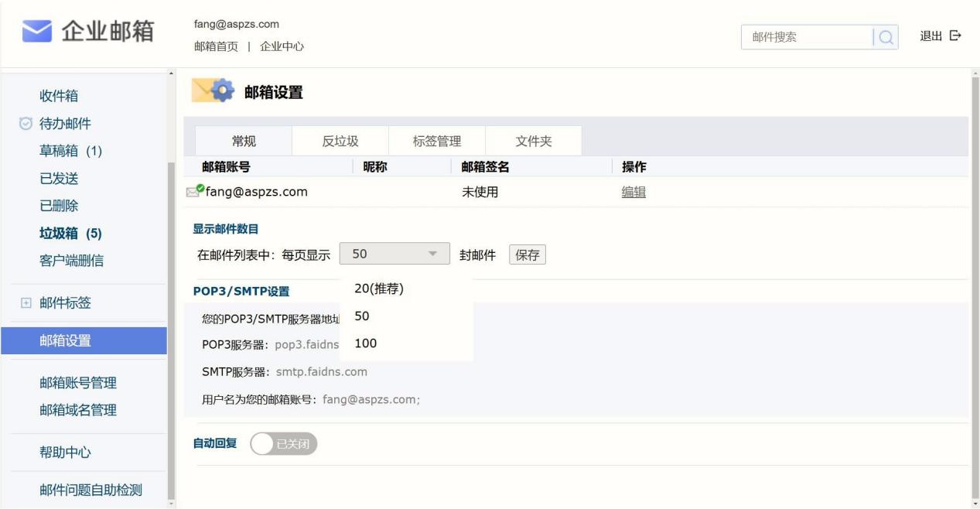Click the 邮件搜索 input field
The image size is (980, 509).
[804, 36]
